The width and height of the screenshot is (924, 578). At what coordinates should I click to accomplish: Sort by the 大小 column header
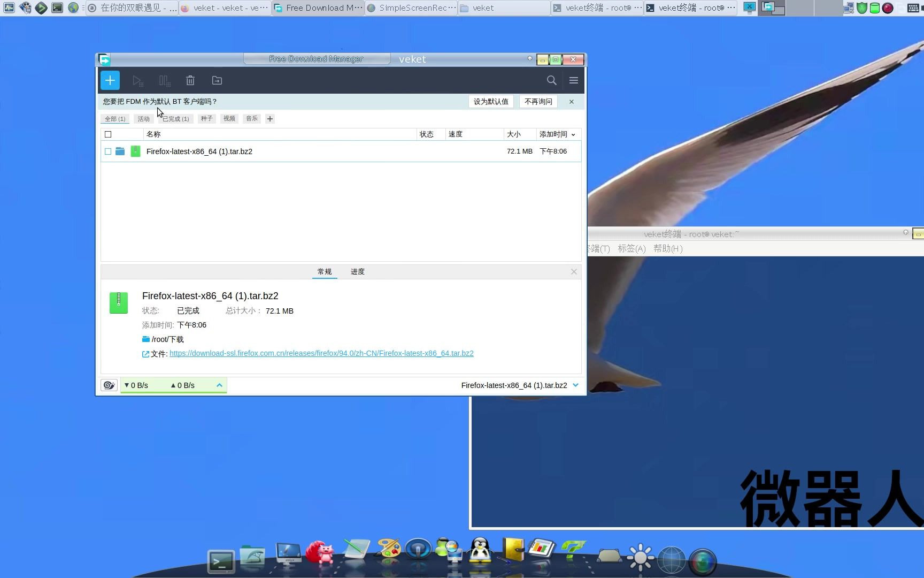pyautogui.click(x=520, y=134)
